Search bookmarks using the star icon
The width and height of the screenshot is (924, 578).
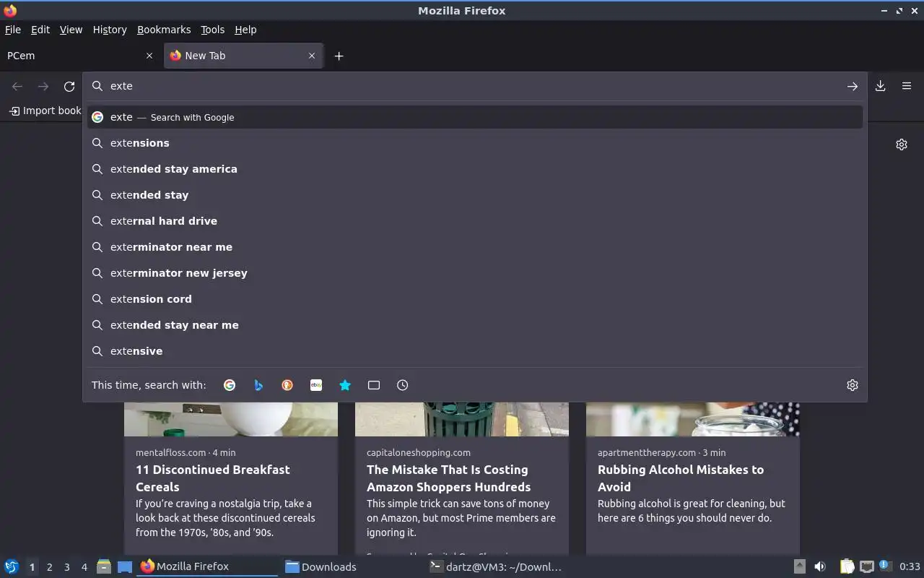tap(345, 385)
